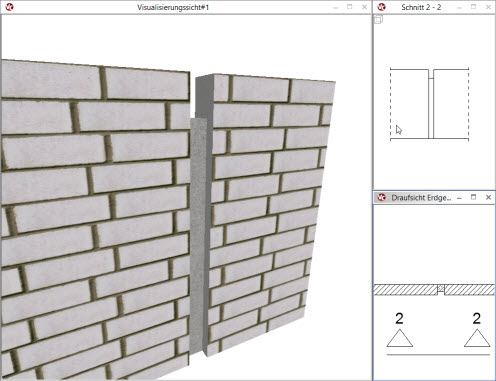Close the Schnitt 2 - 2 window
Viewport: 496px width, 381px height.
(488, 7)
